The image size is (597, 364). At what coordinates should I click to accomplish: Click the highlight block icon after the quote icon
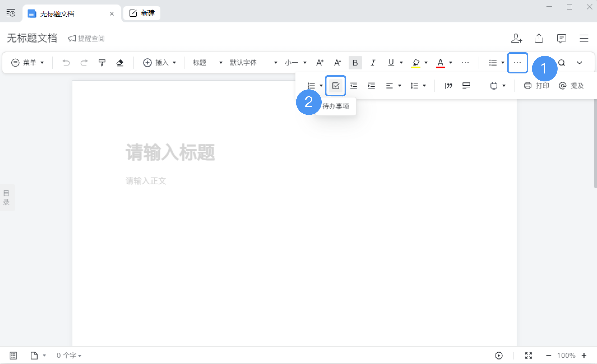[x=466, y=86]
